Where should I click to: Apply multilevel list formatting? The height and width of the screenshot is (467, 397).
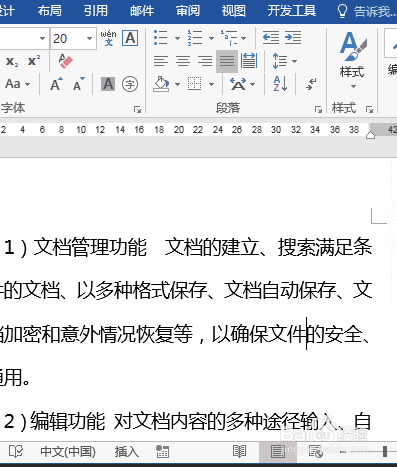point(229,38)
